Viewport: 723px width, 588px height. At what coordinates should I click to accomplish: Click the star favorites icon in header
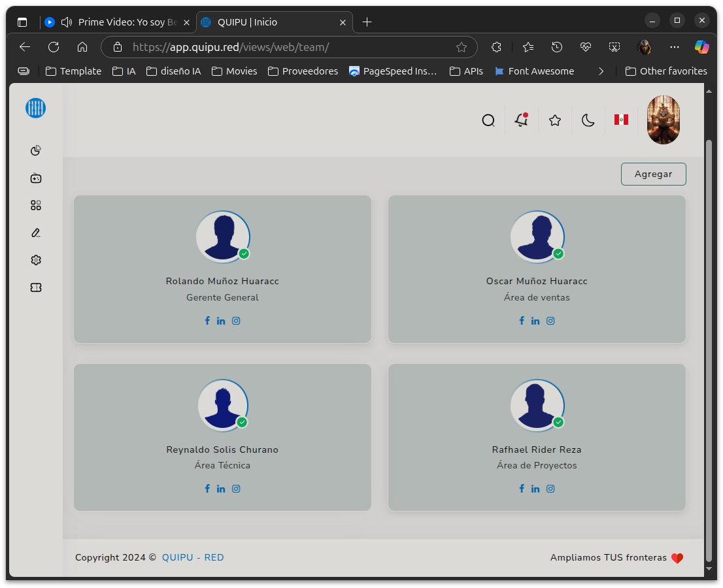tap(555, 120)
